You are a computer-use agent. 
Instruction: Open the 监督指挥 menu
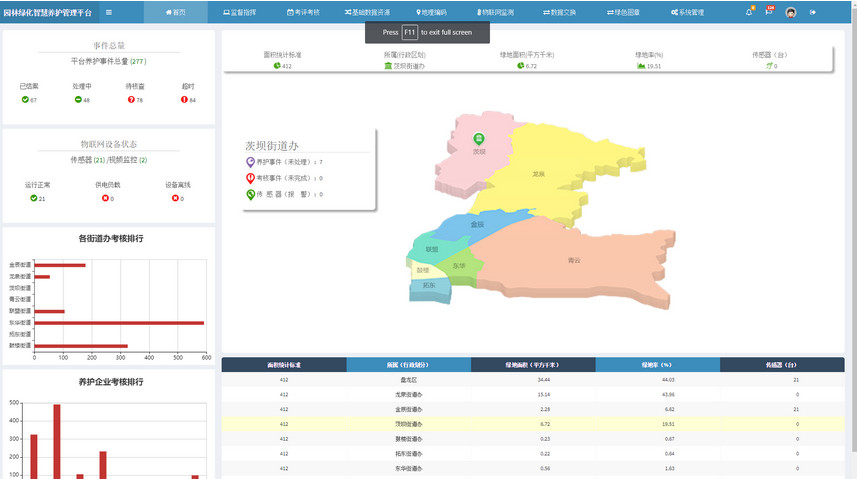click(239, 12)
